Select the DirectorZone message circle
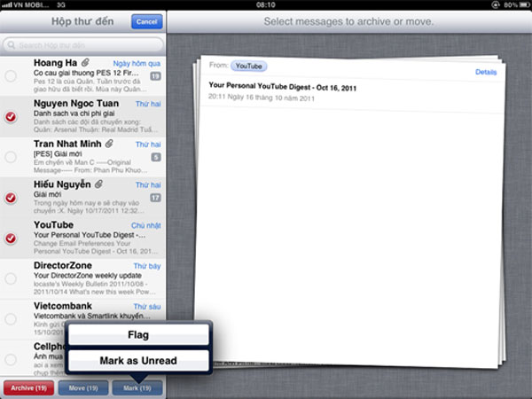 coord(11,278)
